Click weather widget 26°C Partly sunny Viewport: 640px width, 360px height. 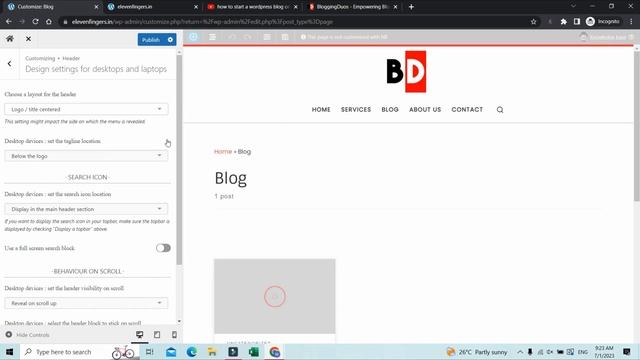477,352
